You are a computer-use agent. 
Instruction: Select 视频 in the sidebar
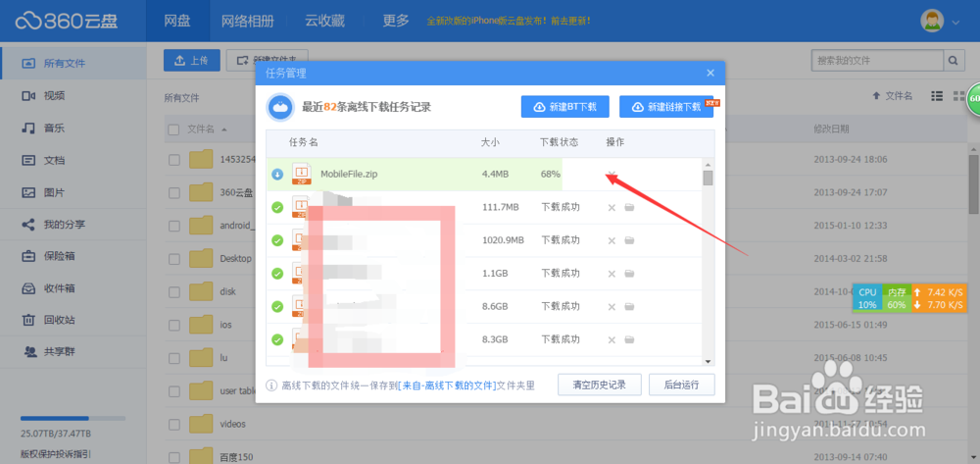click(x=73, y=96)
